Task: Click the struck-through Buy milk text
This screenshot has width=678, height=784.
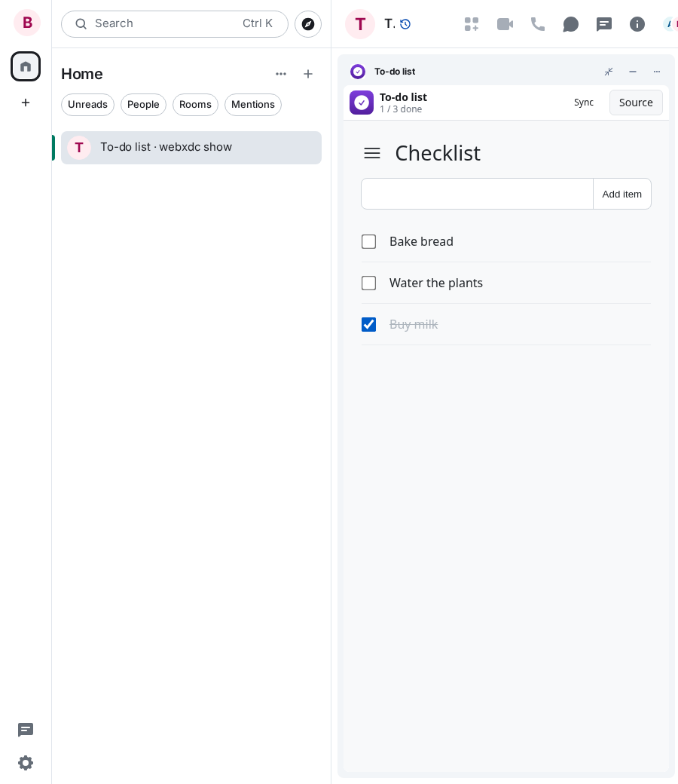Action: tap(414, 324)
